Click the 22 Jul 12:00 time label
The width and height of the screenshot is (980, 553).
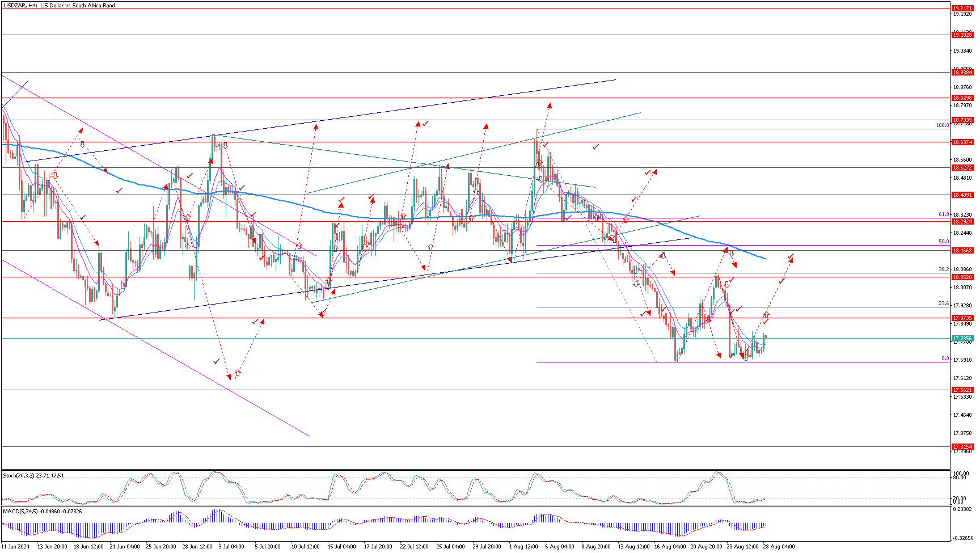click(415, 547)
